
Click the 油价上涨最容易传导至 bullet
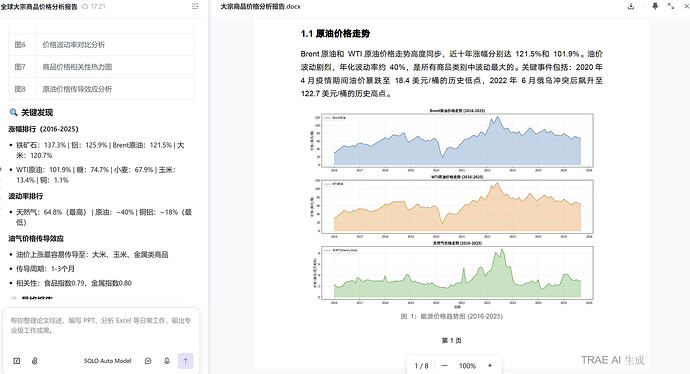(x=92, y=255)
